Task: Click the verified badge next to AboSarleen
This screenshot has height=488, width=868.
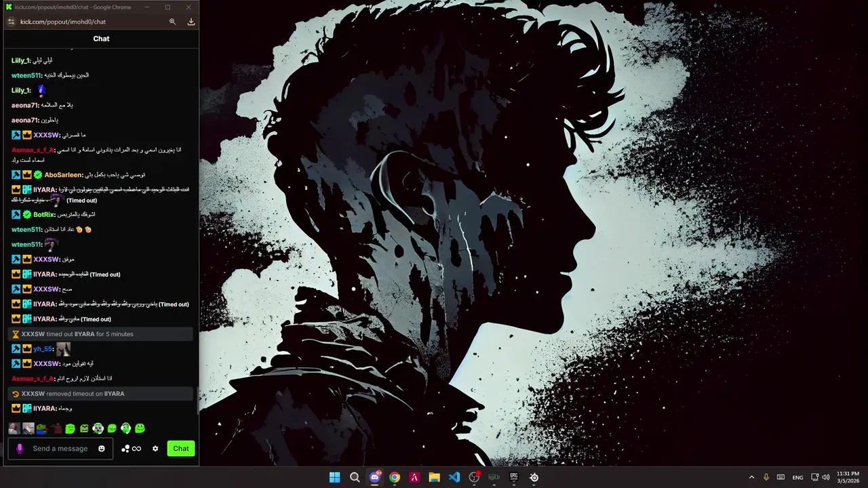Action: (38, 175)
